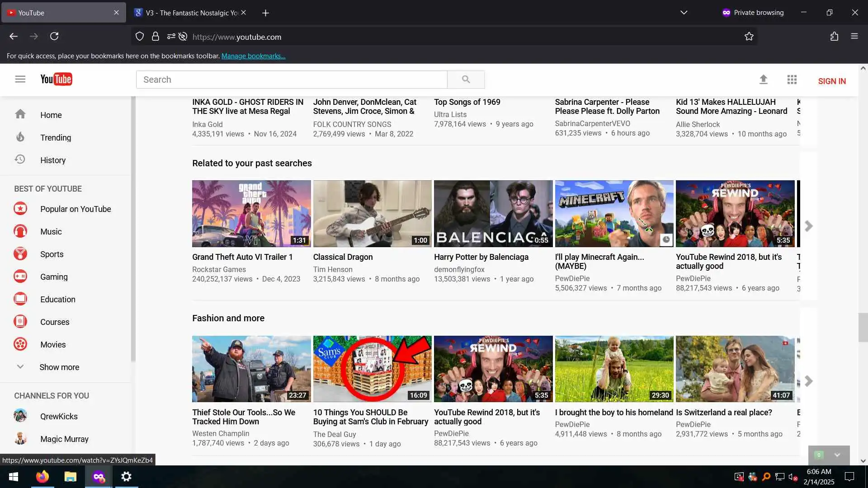The height and width of the screenshot is (488, 868).
Task: Click the page vertical scrollbar thumb
Action: (x=863, y=328)
